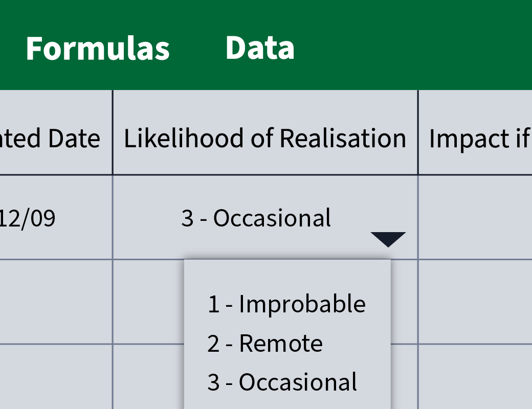This screenshot has width=532, height=409.
Task: Pick "3 - Occasional" in the dropdown list
Action: coord(282,382)
